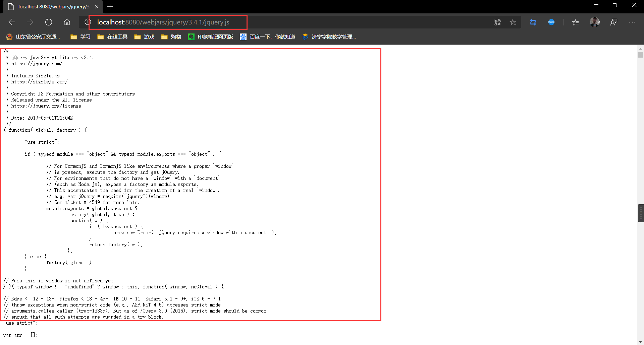Click the line 'Pass this if window is not defined yet'
Viewport: 644px width, 345px height.
58,281
